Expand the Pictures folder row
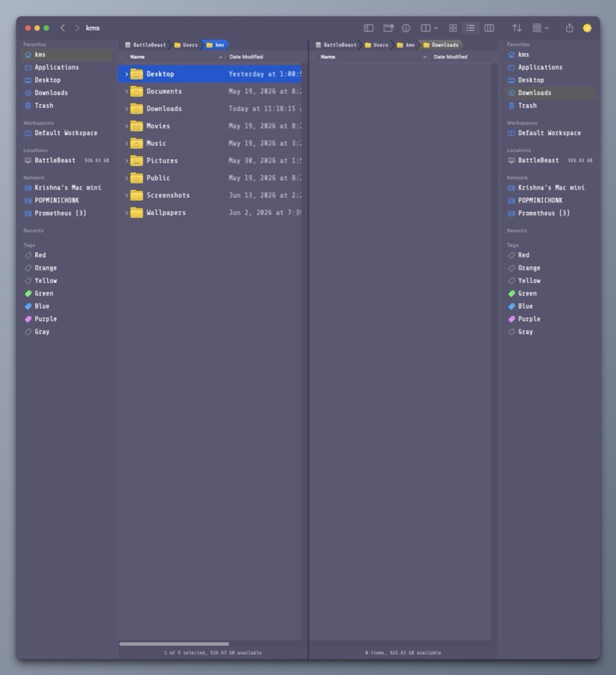 pyautogui.click(x=126, y=161)
